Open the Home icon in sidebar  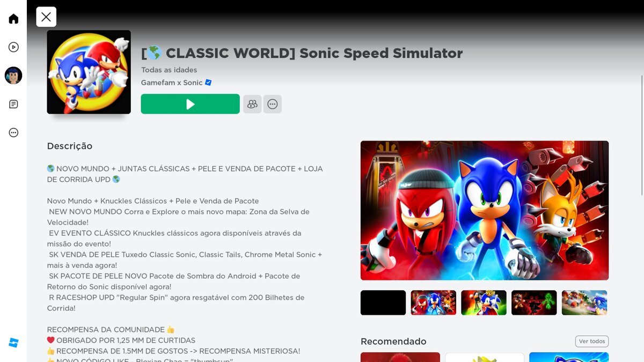[x=13, y=19]
